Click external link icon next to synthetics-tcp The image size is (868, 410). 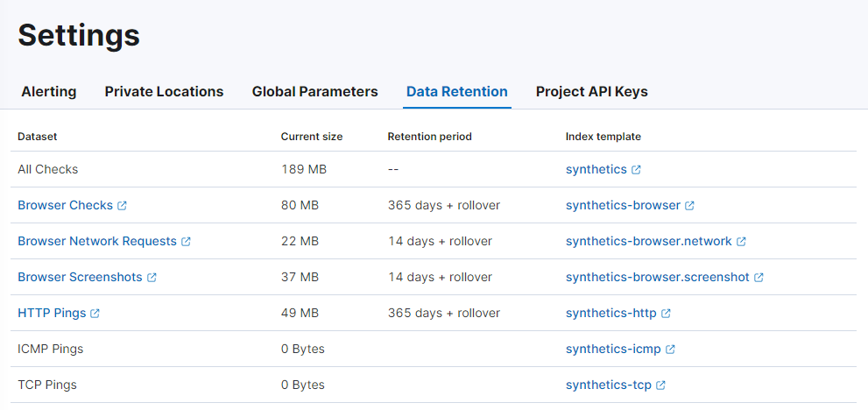660,385
